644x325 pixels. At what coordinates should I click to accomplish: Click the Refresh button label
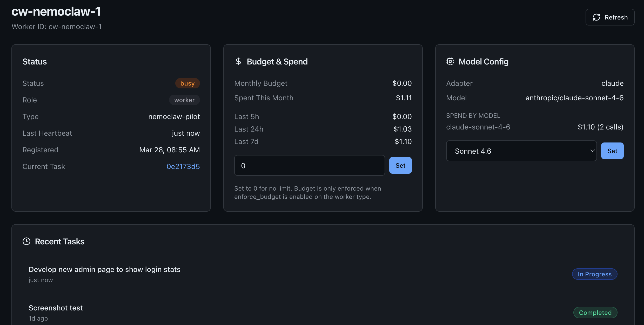pos(616,17)
